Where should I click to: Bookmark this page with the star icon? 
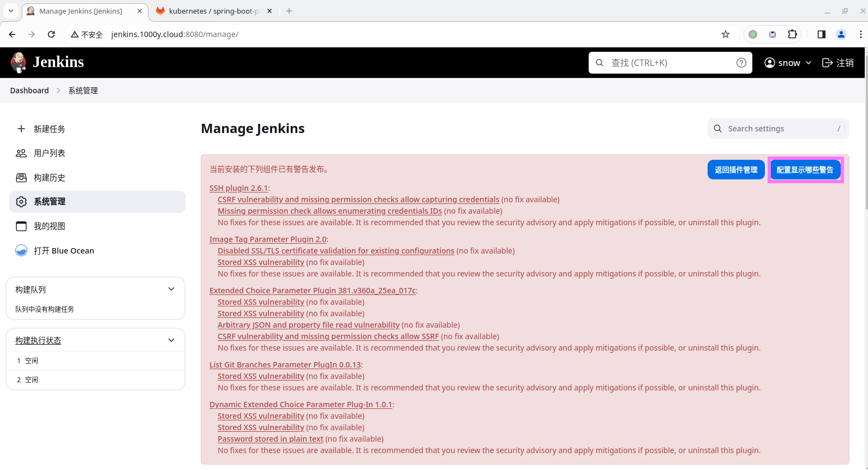tap(726, 34)
